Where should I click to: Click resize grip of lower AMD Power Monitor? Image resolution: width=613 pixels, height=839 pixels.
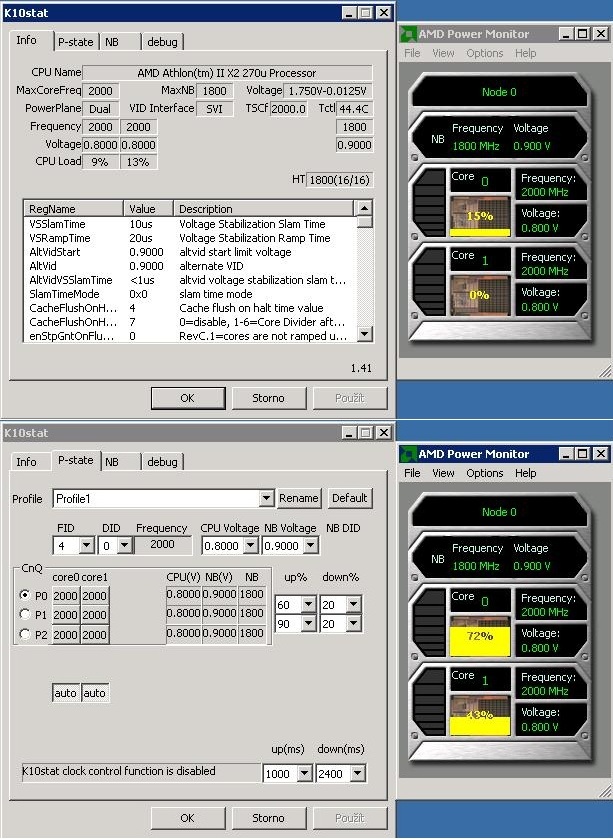click(x=606, y=792)
